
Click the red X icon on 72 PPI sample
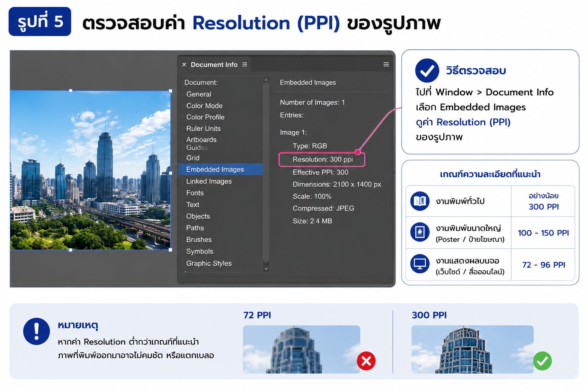tap(366, 361)
